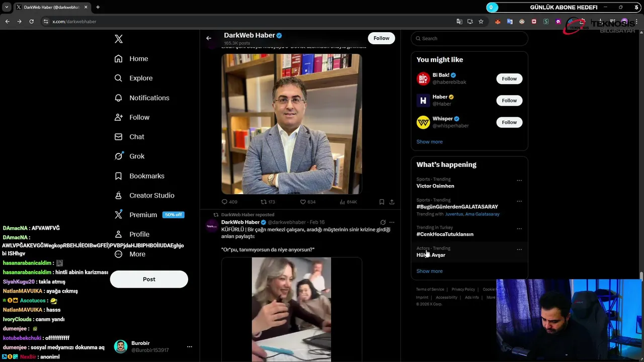Open the Whisper profile avatar
The height and width of the screenshot is (362, 644).
pyautogui.click(x=423, y=122)
